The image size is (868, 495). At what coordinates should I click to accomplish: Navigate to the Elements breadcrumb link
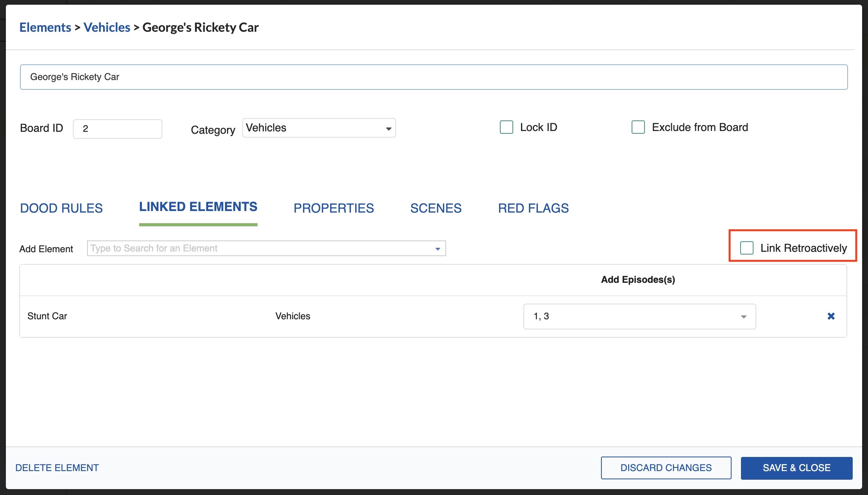coord(45,27)
